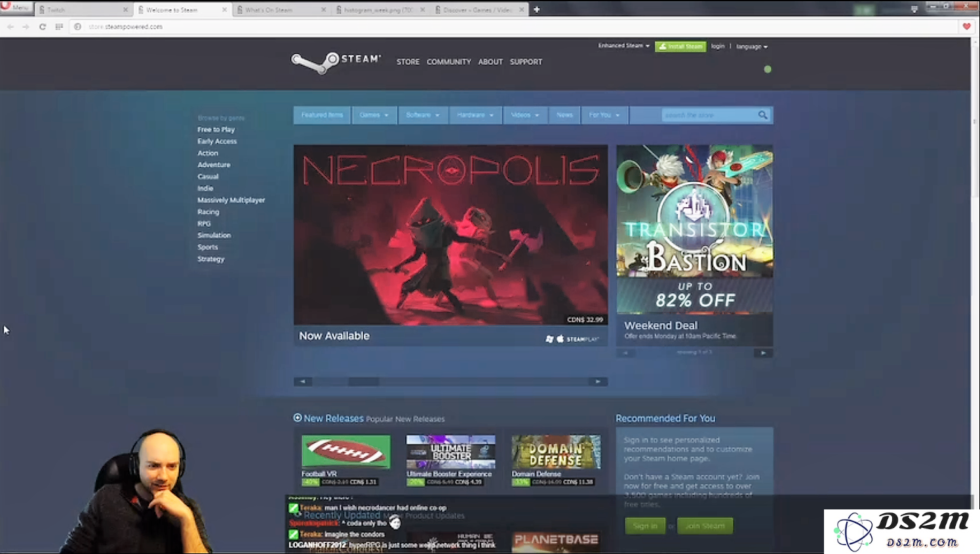
Task: Open the Necropolis featured banner
Action: click(450, 235)
